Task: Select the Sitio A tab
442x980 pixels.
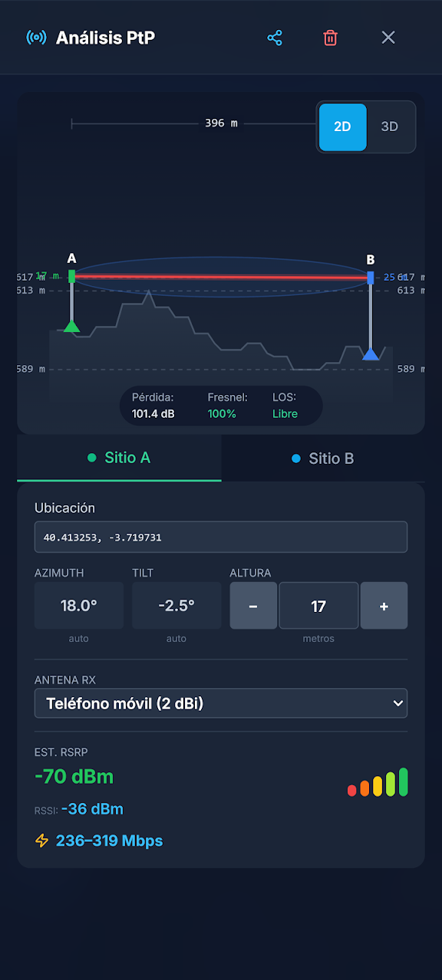Action: tap(119, 458)
